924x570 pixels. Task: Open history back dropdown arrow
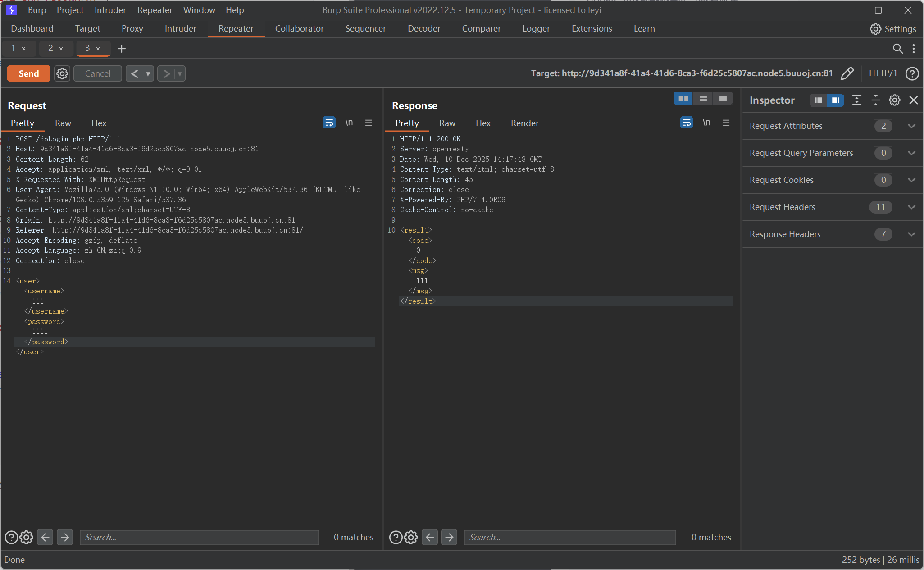(x=148, y=73)
